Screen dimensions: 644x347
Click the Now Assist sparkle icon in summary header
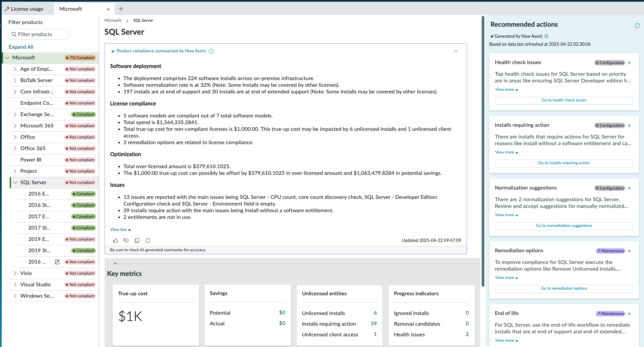tap(113, 51)
